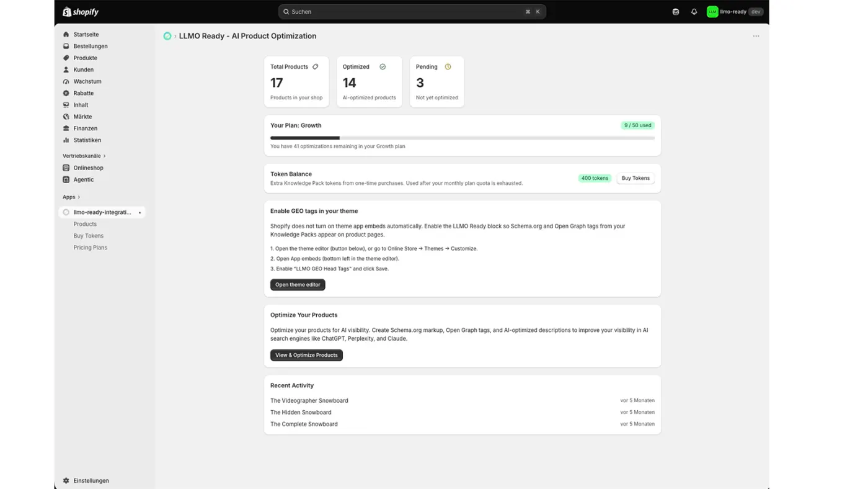The image size is (868, 489).
Task: Open the Pricing Plans submenu item
Action: [x=91, y=248]
